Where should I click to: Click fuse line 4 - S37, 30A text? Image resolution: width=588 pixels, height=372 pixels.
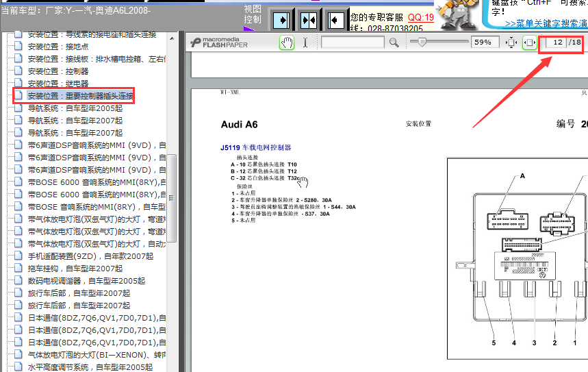(281, 214)
